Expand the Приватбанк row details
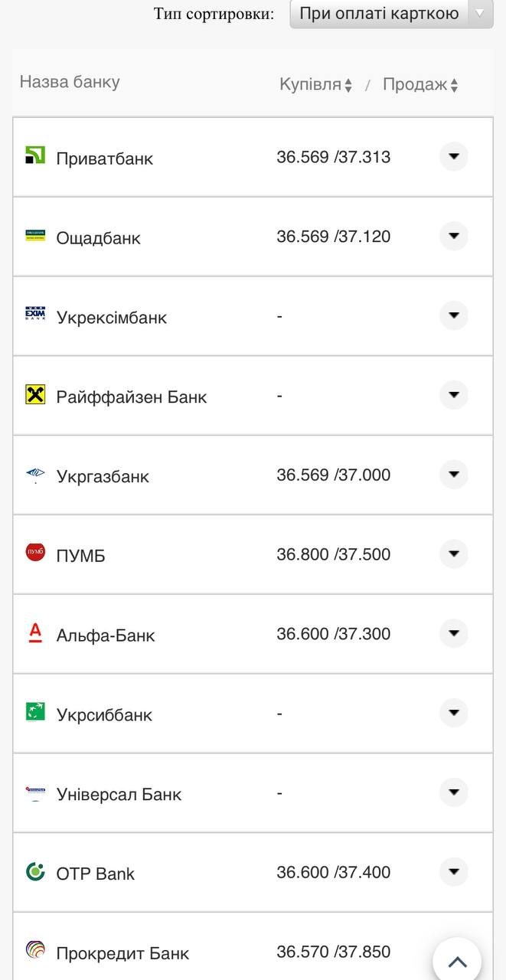Viewport: 506px width, 980px height. (x=453, y=156)
